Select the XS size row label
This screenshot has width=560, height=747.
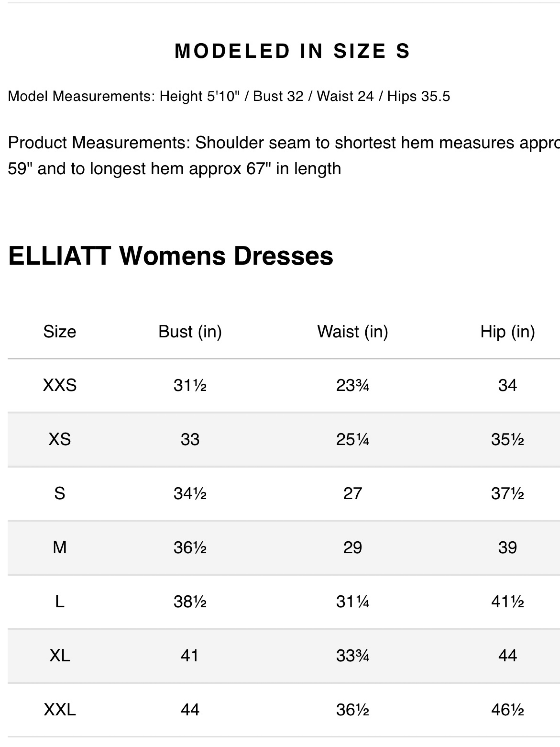[x=60, y=439]
